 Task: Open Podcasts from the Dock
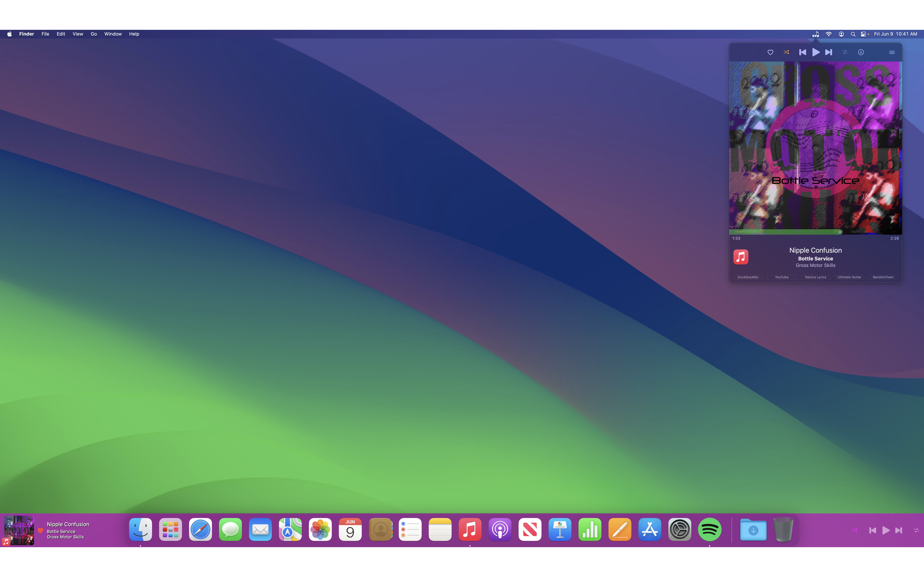click(x=500, y=530)
